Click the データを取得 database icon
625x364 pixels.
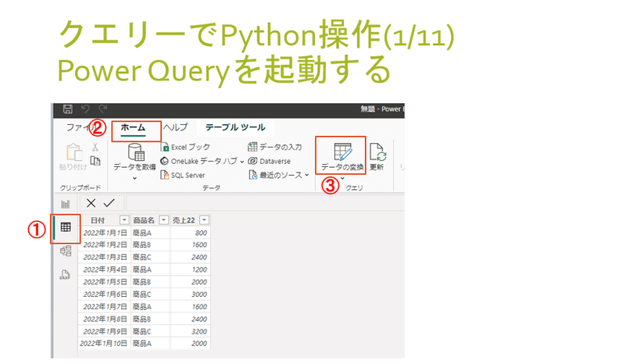(x=134, y=152)
